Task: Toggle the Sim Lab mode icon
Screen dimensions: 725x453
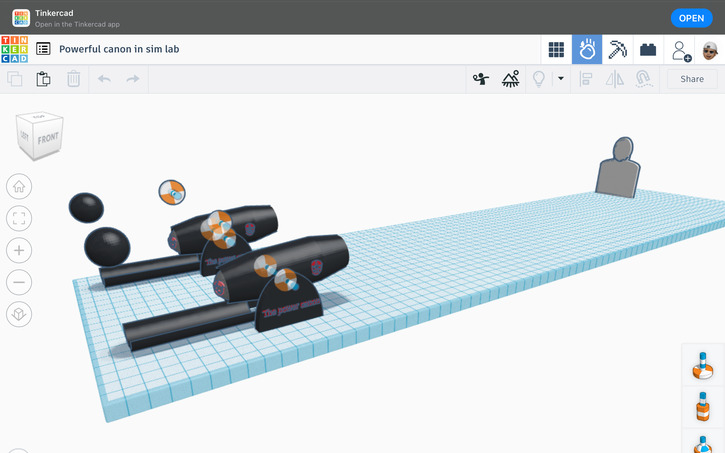Action: (587, 49)
